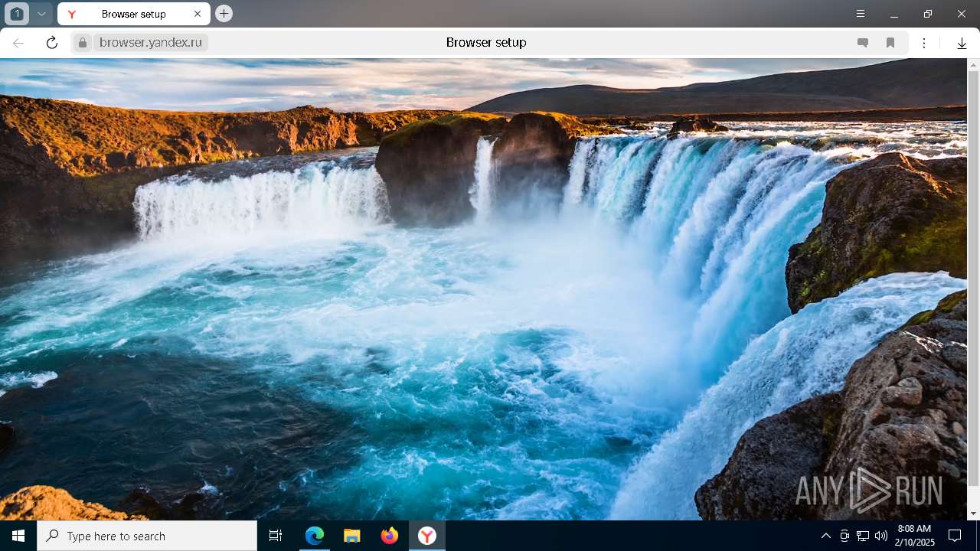Open the tab counter showing 1
This screenshot has width=980, height=551.
coord(17,14)
